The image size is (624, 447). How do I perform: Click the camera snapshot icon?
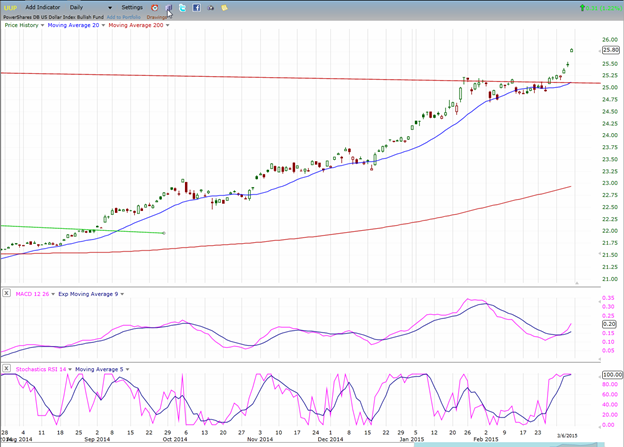pyautogui.click(x=211, y=7)
